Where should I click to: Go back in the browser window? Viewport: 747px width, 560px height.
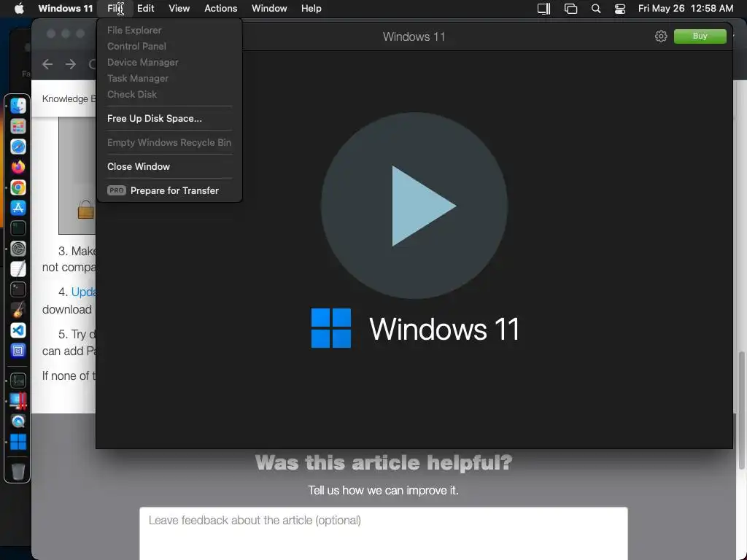coord(47,64)
